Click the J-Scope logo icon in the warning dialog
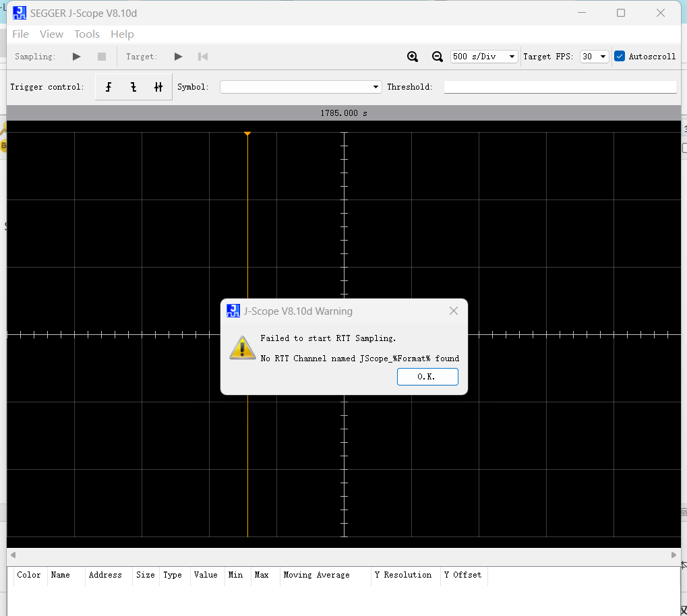 [x=233, y=311]
